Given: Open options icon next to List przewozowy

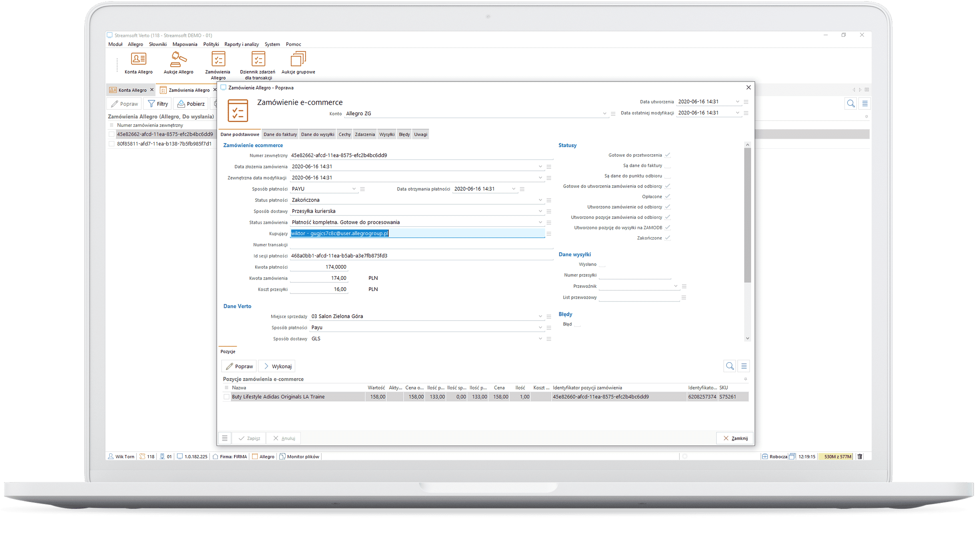Looking at the screenshot, I should point(684,297).
